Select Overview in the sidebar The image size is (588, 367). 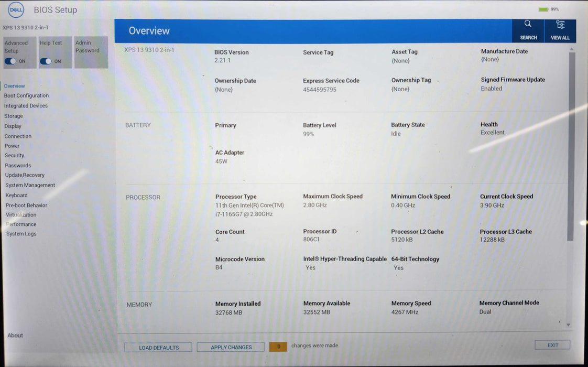point(14,86)
